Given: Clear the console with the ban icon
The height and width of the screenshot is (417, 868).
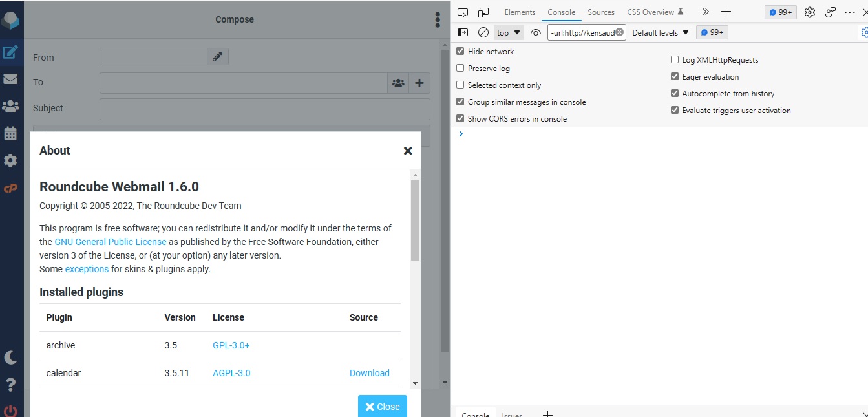Looking at the screenshot, I should pos(483,32).
